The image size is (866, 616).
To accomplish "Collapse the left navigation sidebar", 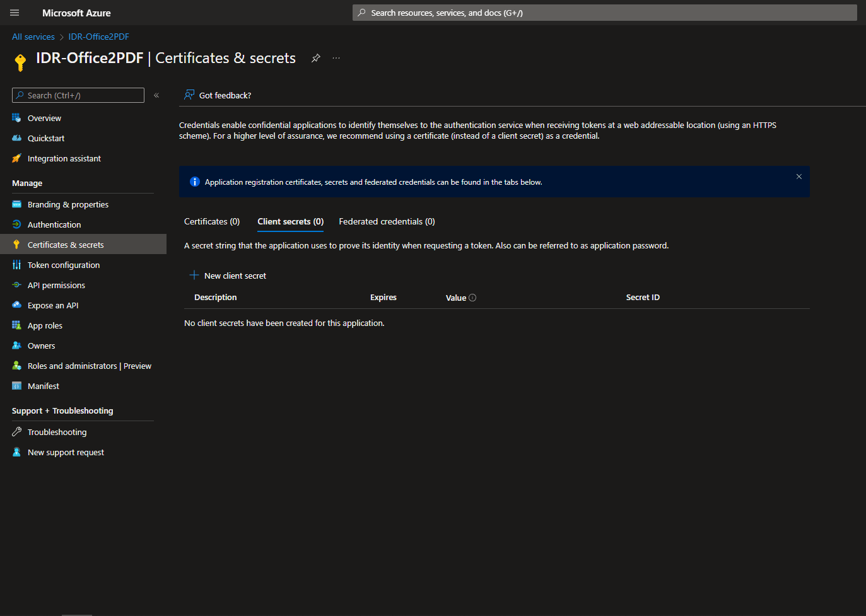I will (x=156, y=95).
